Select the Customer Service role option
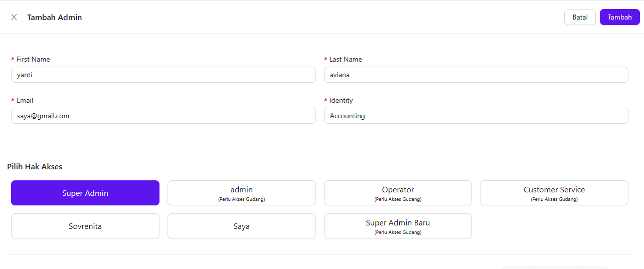 pos(554,193)
